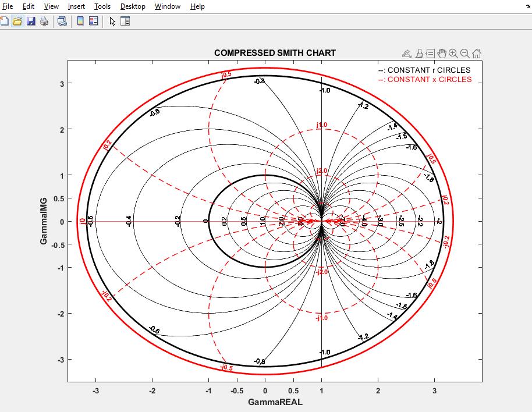Click the GammaIMG y-axis label
Image resolution: width=532 pixels, height=412 pixels.
(x=44, y=221)
